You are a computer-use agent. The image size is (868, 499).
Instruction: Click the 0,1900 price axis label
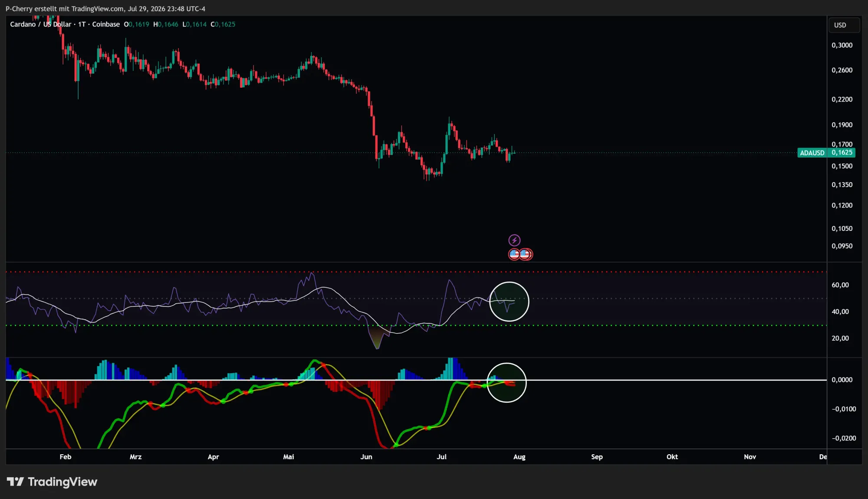coord(842,125)
